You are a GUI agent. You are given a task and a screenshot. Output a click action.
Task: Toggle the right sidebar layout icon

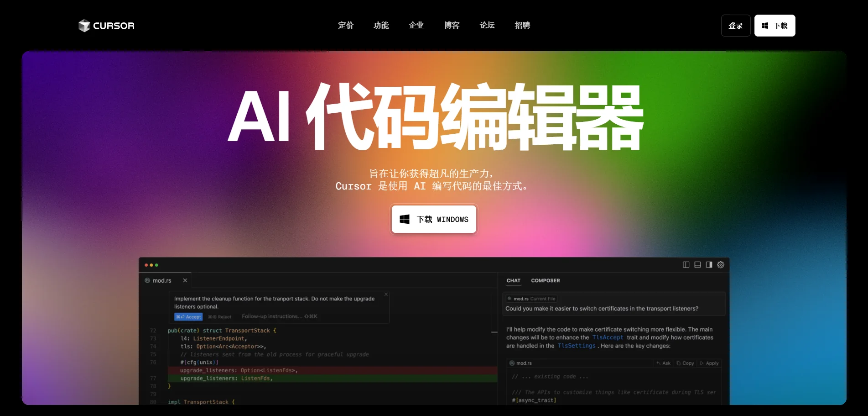point(709,265)
